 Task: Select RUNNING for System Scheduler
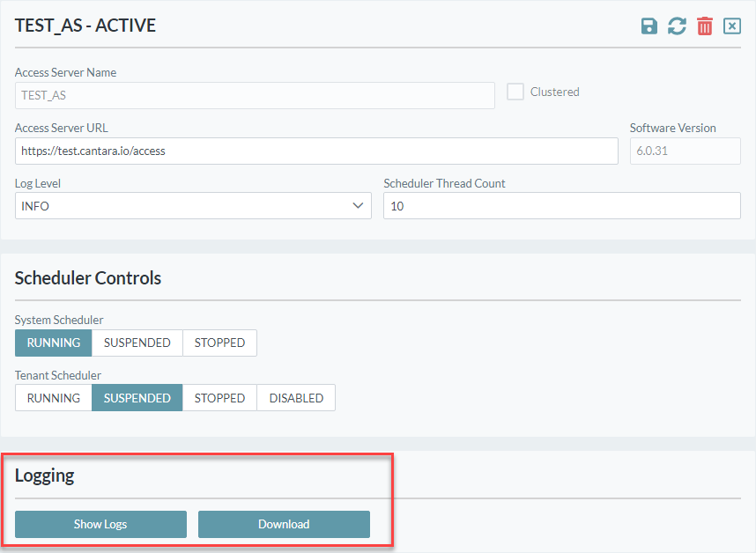click(54, 343)
